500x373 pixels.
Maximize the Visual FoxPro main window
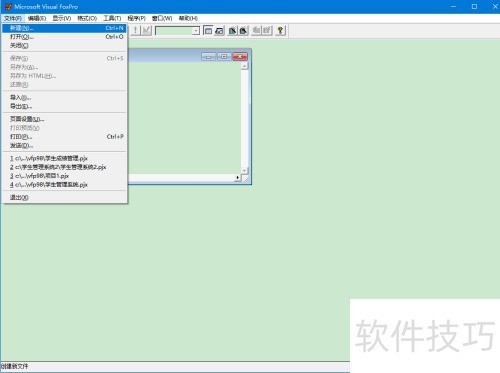point(474,7)
